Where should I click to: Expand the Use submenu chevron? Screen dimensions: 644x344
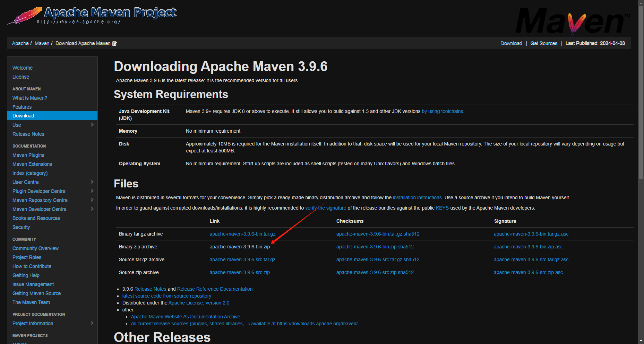[x=92, y=125]
